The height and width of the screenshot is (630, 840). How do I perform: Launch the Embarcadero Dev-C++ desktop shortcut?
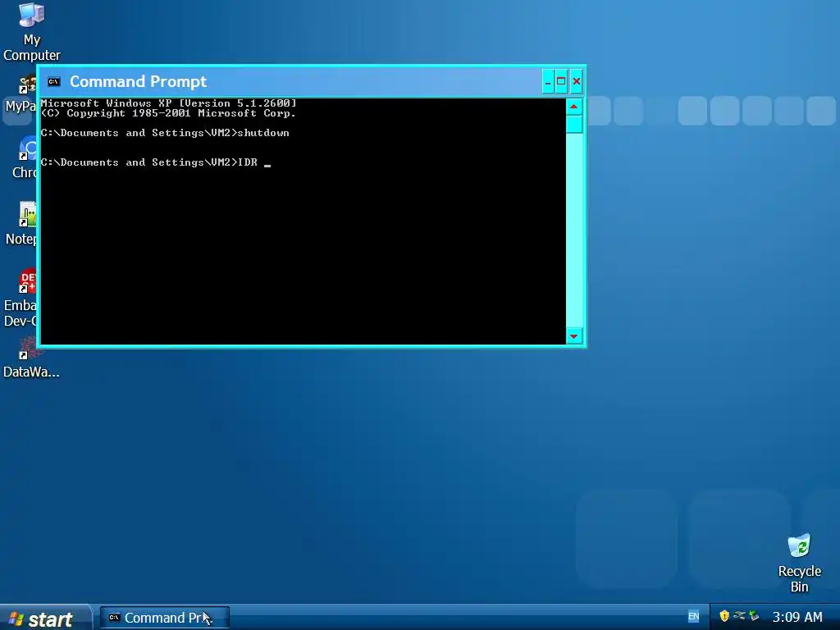coord(21,298)
